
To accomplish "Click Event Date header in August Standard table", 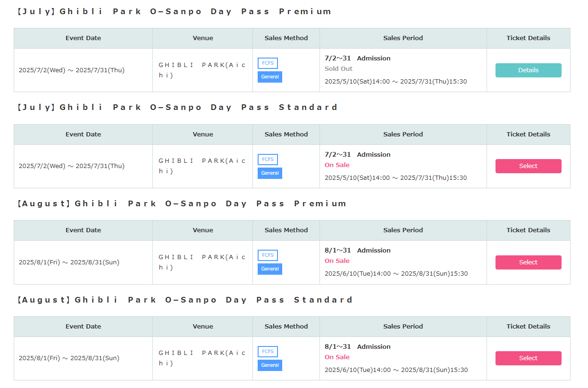I will click(83, 327).
